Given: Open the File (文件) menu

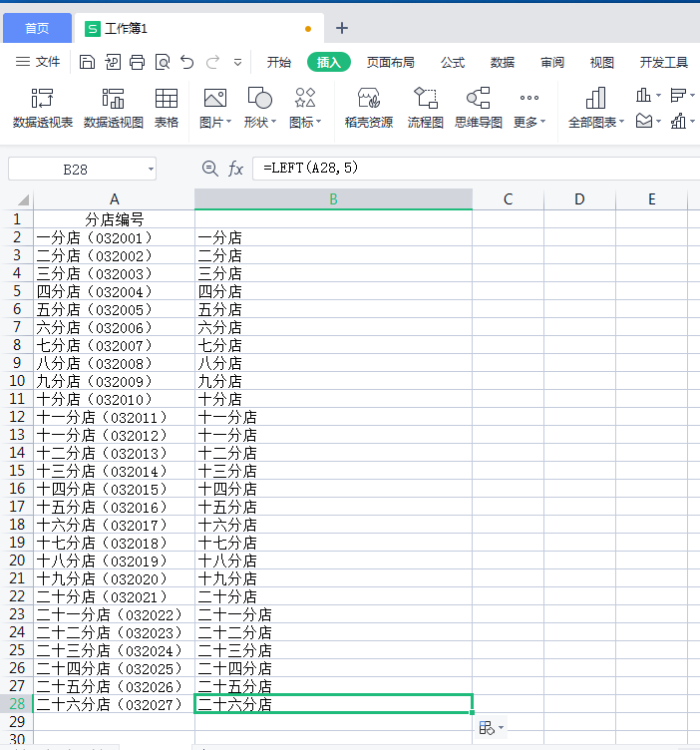Looking at the screenshot, I should tap(38, 62).
